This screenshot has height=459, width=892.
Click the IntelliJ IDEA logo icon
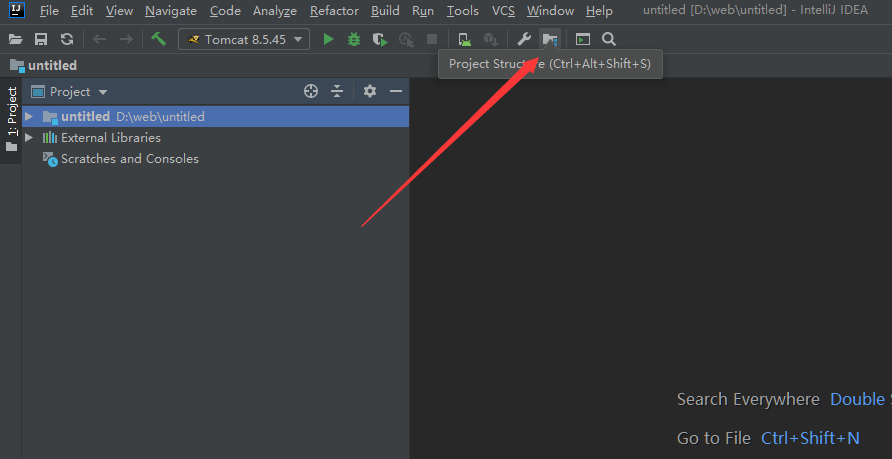tap(17, 10)
